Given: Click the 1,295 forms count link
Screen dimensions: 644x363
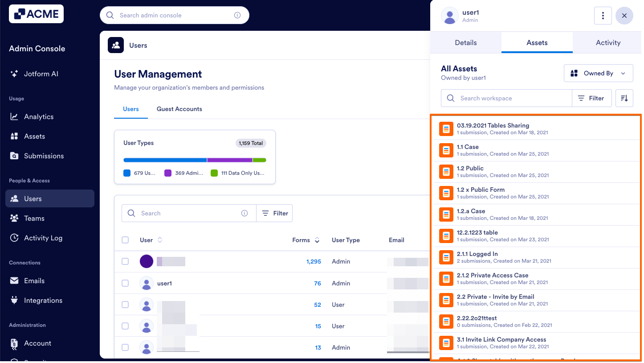Looking at the screenshot, I should (314, 261).
